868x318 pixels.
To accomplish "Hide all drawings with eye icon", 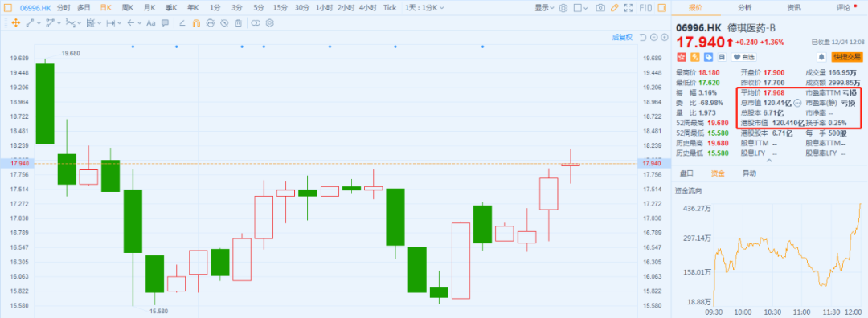I will pyautogui.click(x=224, y=23).
